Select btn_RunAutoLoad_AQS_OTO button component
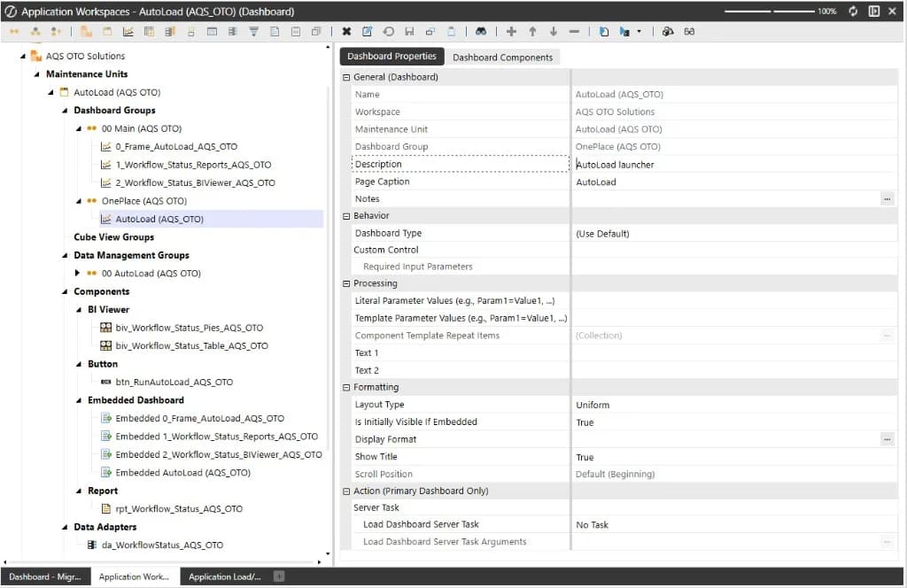The width and height of the screenshot is (907, 588). coord(174,383)
